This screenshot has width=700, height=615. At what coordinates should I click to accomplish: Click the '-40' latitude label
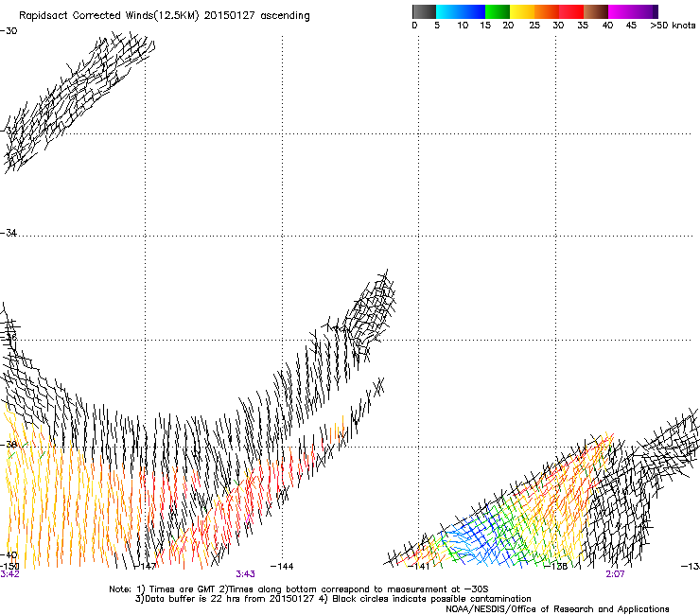click(x=9, y=555)
